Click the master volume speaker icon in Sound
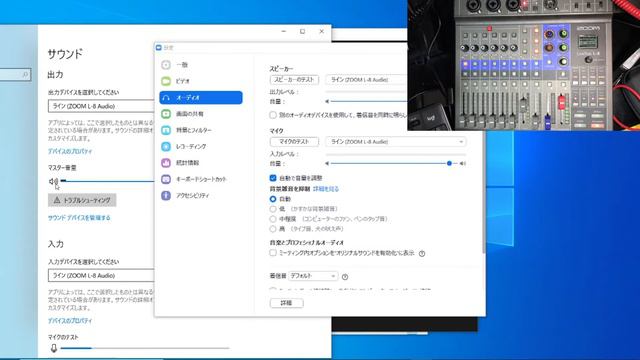The height and width of the screenshot is (360, 640). (x=53, y=181)
